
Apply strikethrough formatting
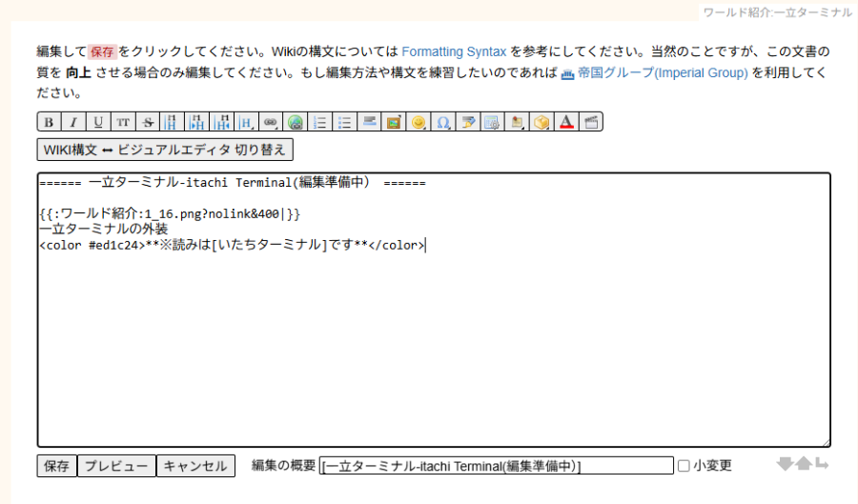point(147,122)
